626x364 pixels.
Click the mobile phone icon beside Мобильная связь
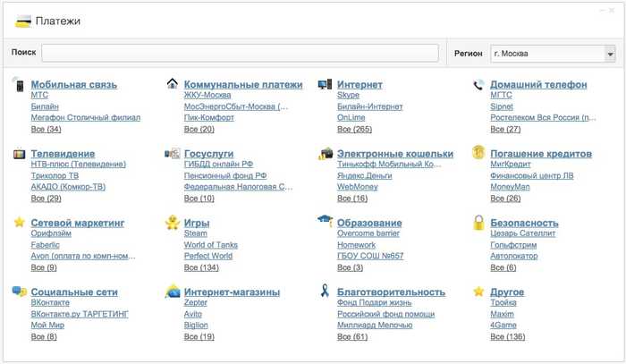coord(19,85)
